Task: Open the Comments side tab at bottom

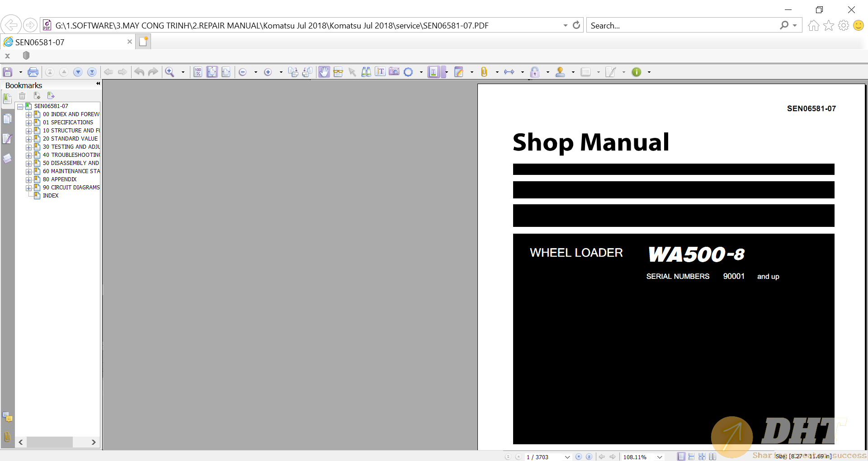Action: click(x=7, y=417)
